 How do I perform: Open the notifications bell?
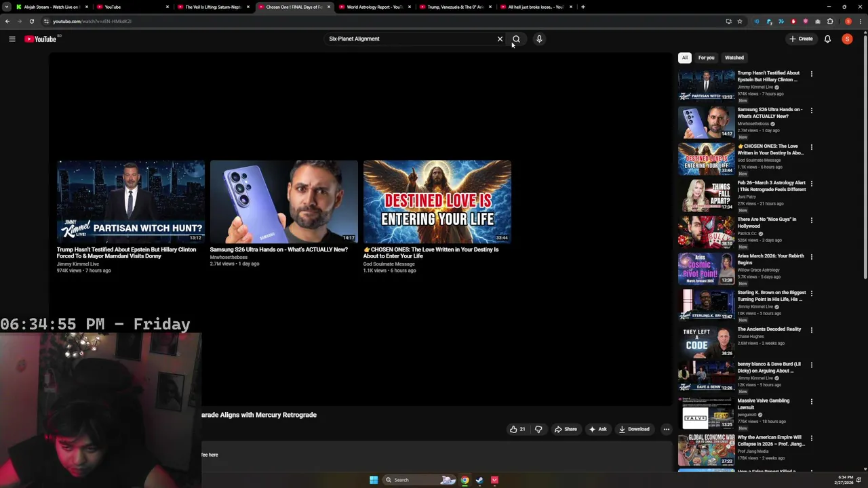(827, 39)
